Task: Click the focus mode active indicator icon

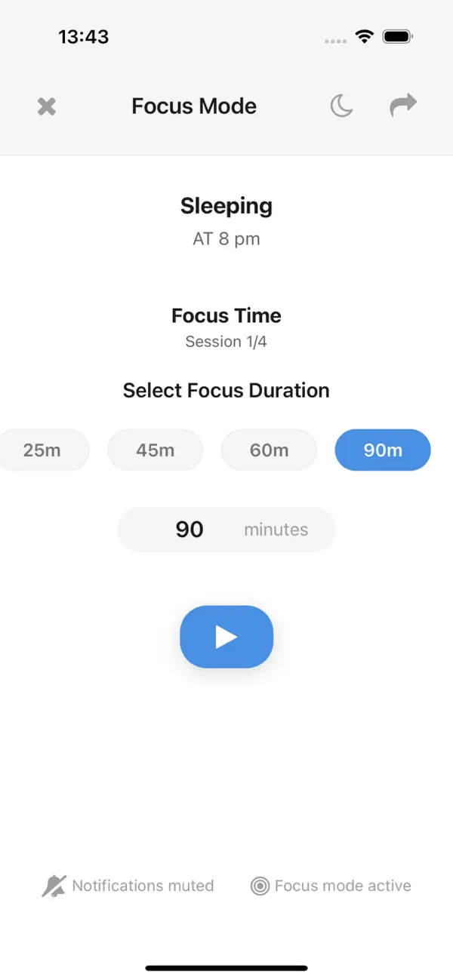Action: [260, 885]
